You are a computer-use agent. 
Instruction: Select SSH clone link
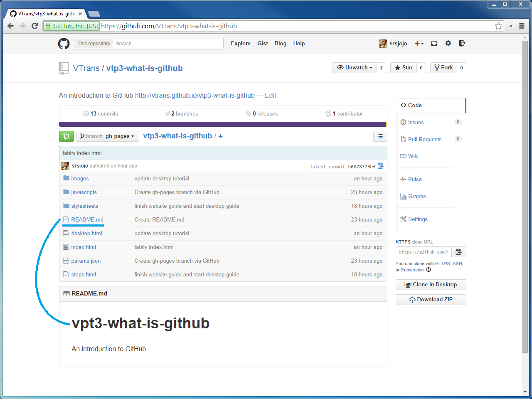click(457, 264)
